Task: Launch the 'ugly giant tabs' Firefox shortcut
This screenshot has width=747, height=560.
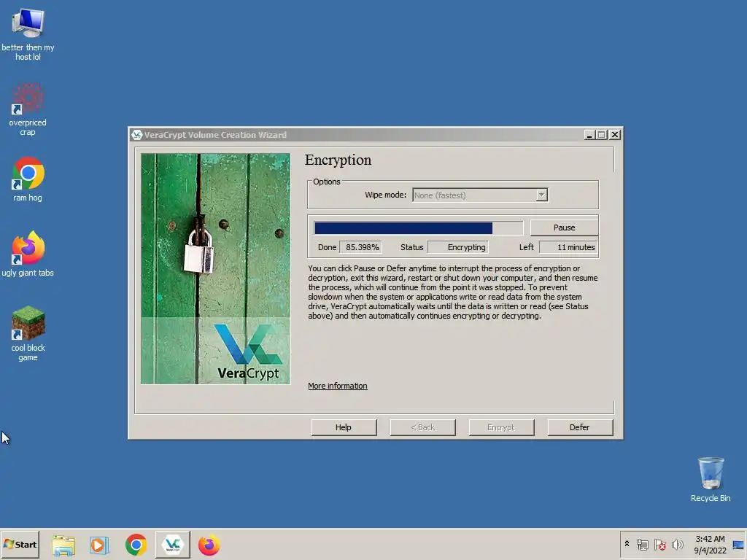Action: [x=28, y=254]
